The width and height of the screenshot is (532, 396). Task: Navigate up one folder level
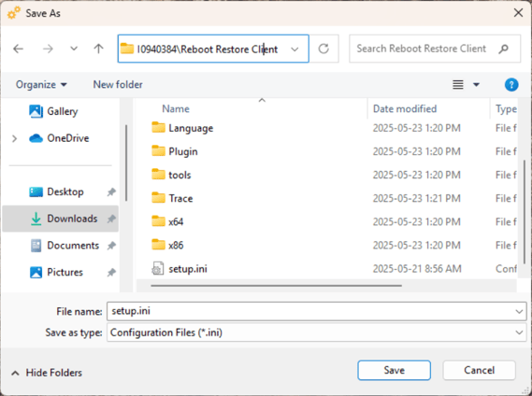(98, 49)
